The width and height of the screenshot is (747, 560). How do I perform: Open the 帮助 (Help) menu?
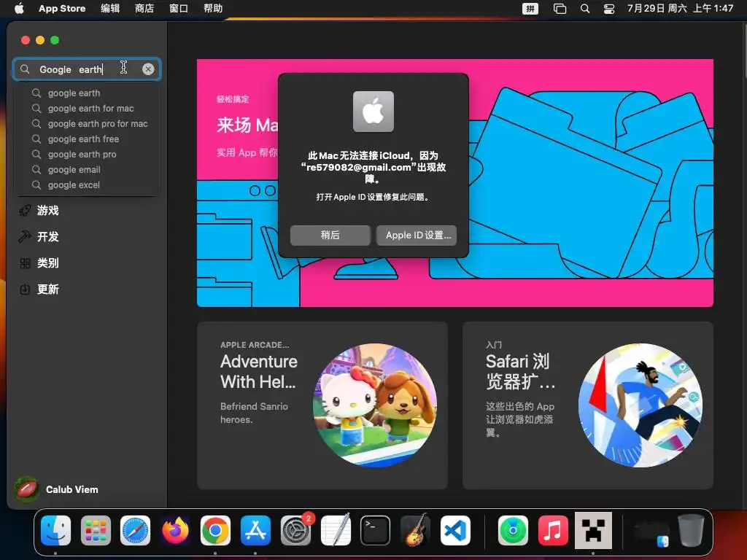tap(213, 8)
